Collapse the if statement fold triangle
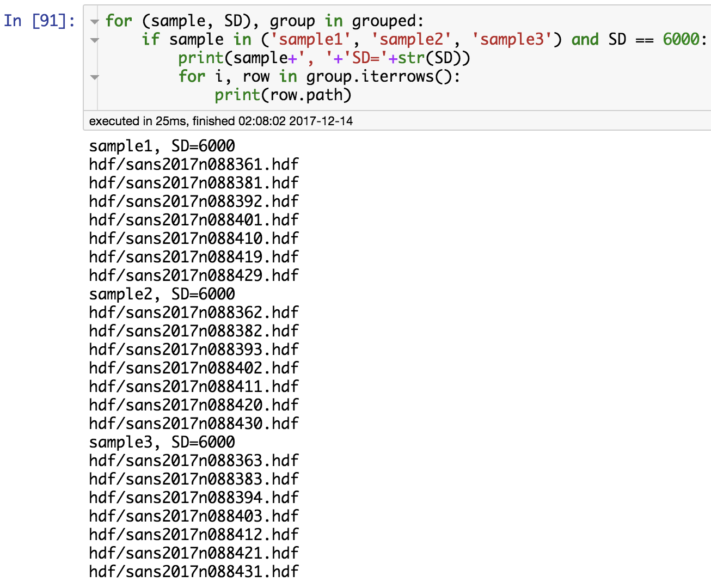The image size is (711, 588). (x=95, y=39)
